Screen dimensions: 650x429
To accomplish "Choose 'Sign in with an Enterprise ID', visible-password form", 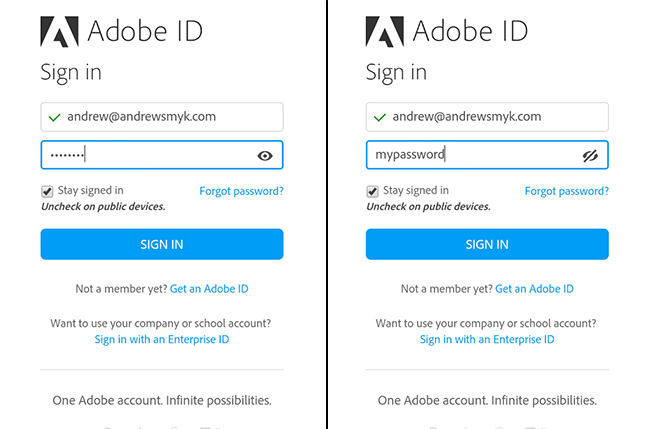I will (487, 340).
